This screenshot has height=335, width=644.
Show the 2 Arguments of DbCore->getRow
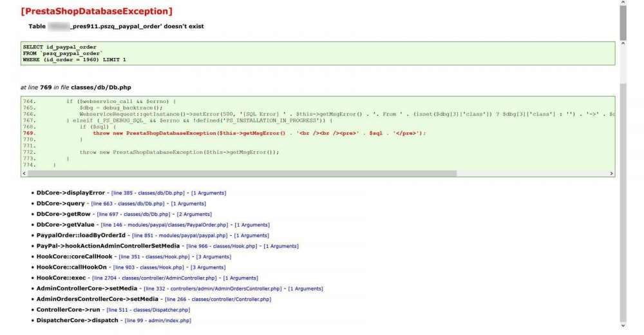[194, 214]
